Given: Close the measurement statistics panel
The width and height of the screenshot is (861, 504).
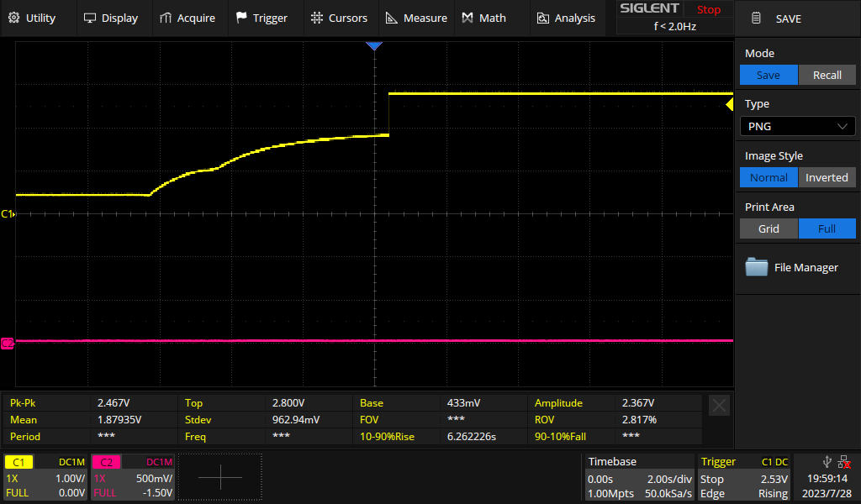Looking at the screenshot, I should pos(720,406).
